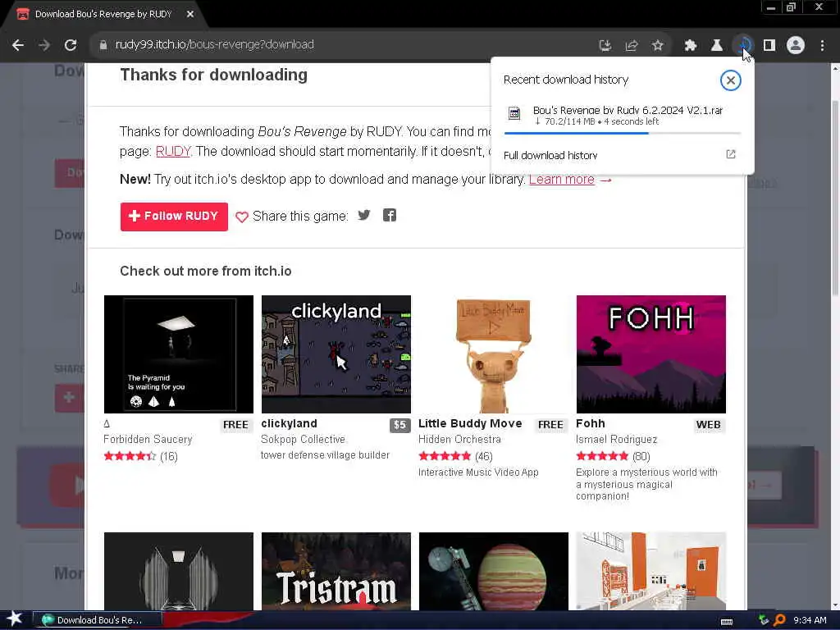Open the clickyland thumbnail

point(336,354)
